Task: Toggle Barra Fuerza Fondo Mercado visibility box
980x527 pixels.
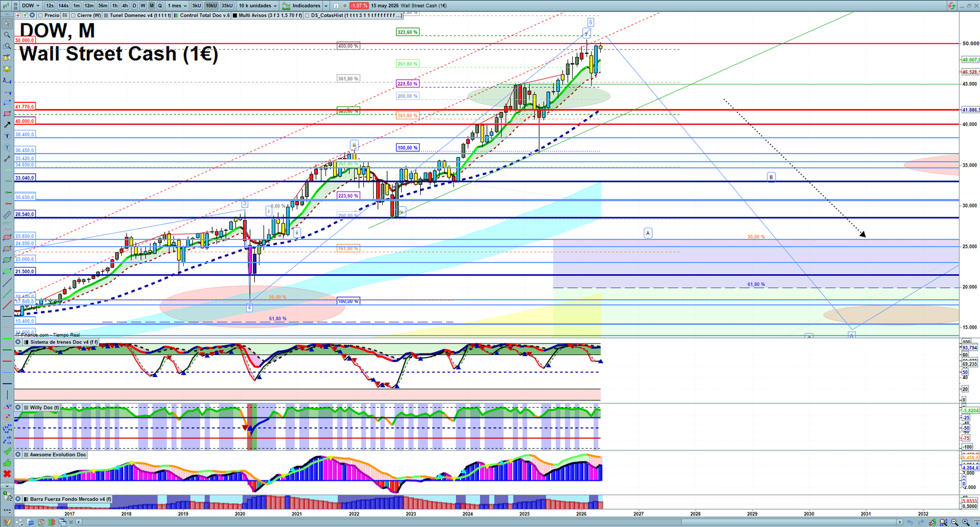Action: pos(26,499)
